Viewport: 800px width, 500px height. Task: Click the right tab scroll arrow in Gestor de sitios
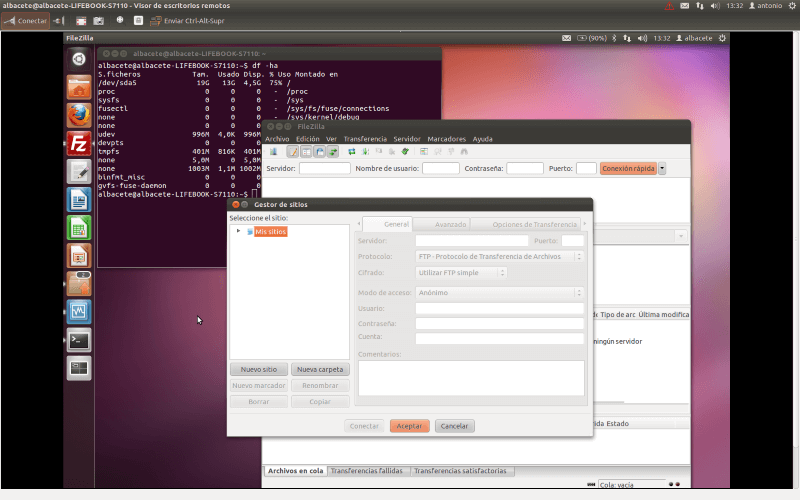point(585,223)
